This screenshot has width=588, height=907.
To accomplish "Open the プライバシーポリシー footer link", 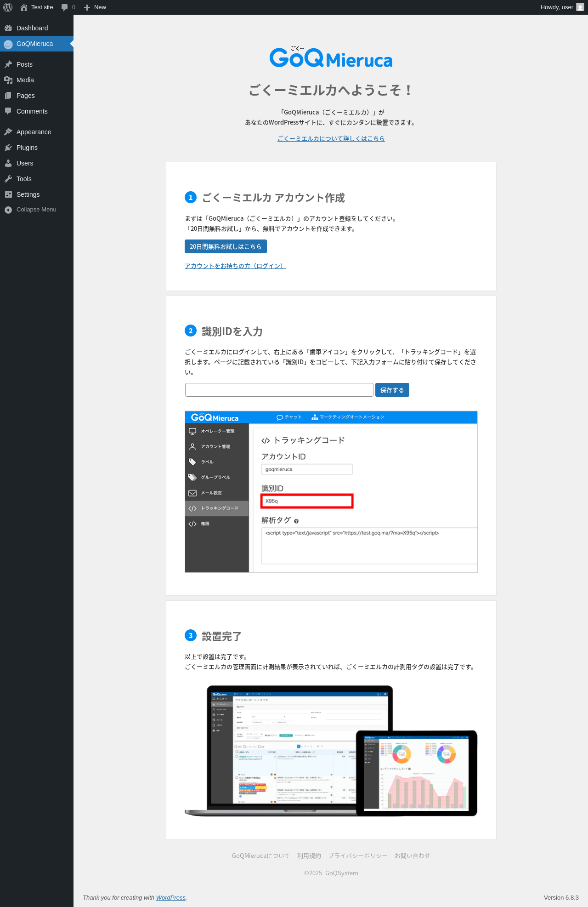I will (358, 856).
